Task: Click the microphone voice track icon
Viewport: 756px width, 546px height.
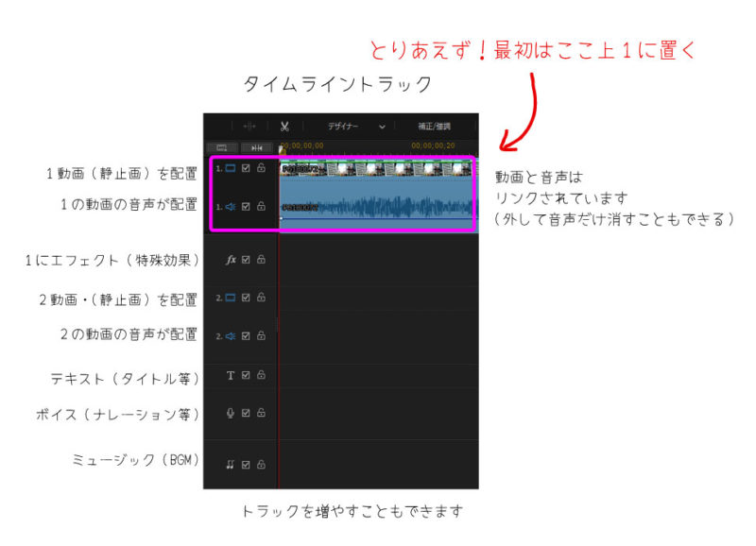Action: pos(231,413)
